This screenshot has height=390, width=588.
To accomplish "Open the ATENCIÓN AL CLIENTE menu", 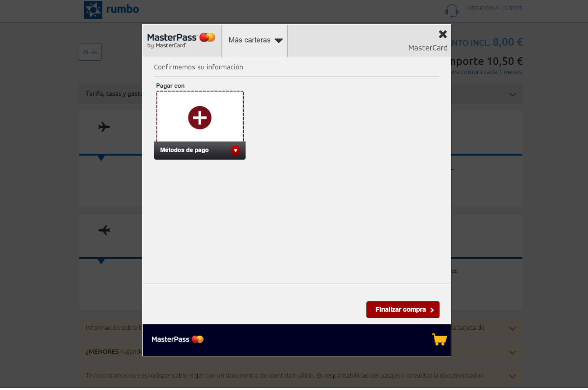I will pyautogui.click(x=495, y=8).
